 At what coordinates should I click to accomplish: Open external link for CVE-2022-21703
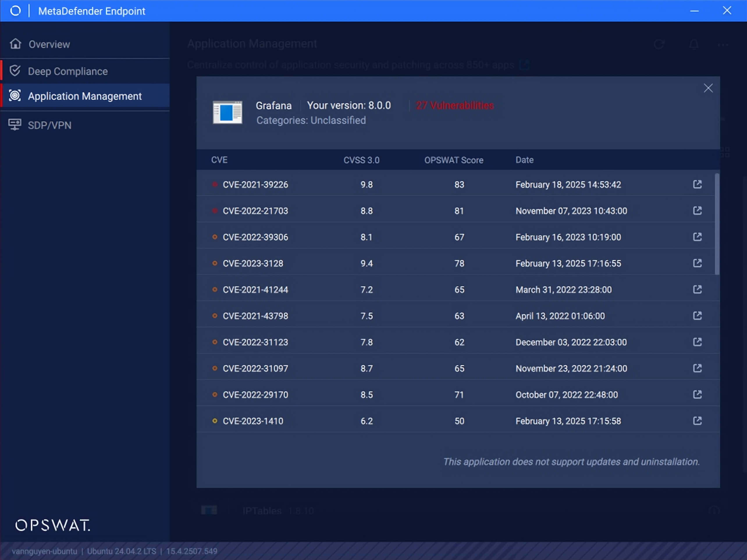697,211
